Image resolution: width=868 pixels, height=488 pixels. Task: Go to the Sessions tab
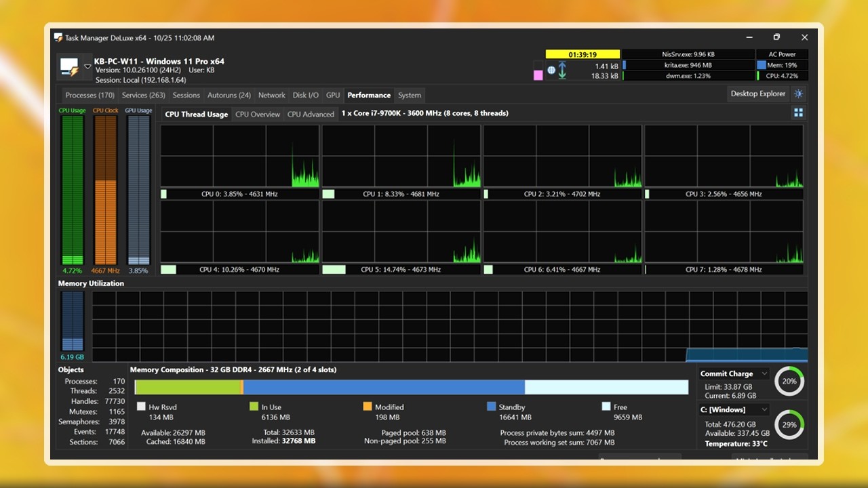(186, 96)
